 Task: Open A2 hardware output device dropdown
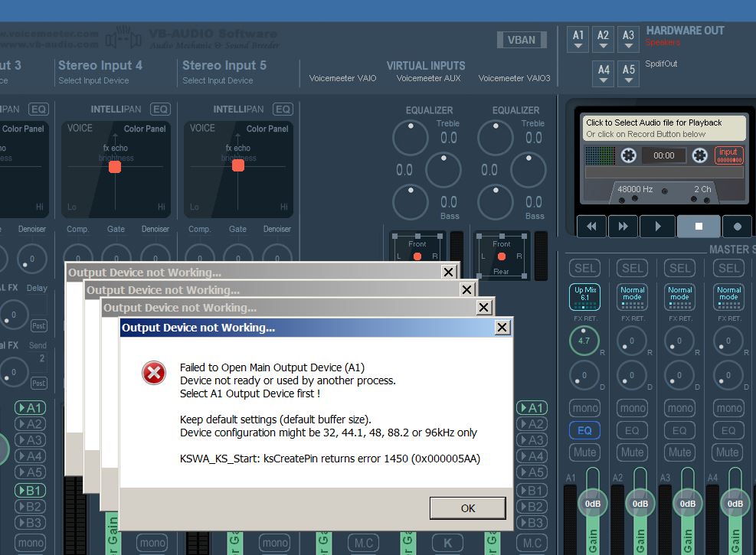point(603,39)
